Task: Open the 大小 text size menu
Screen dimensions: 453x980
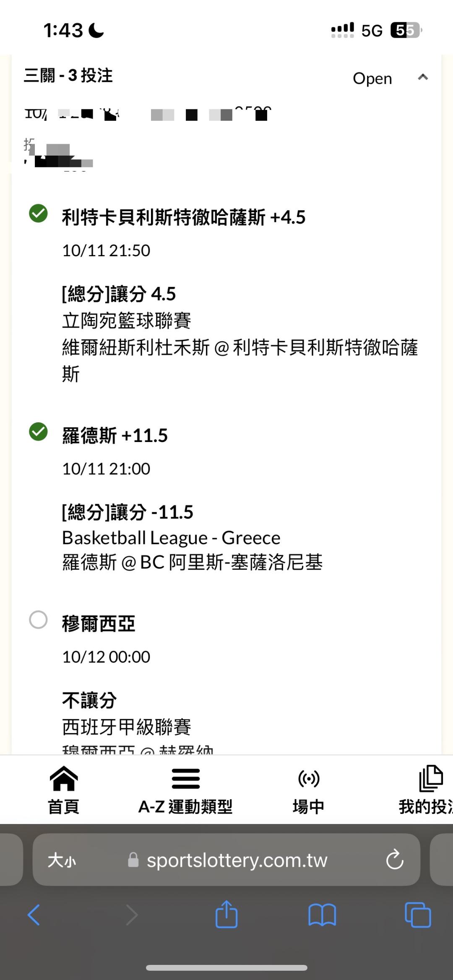Action: (62, 860)
